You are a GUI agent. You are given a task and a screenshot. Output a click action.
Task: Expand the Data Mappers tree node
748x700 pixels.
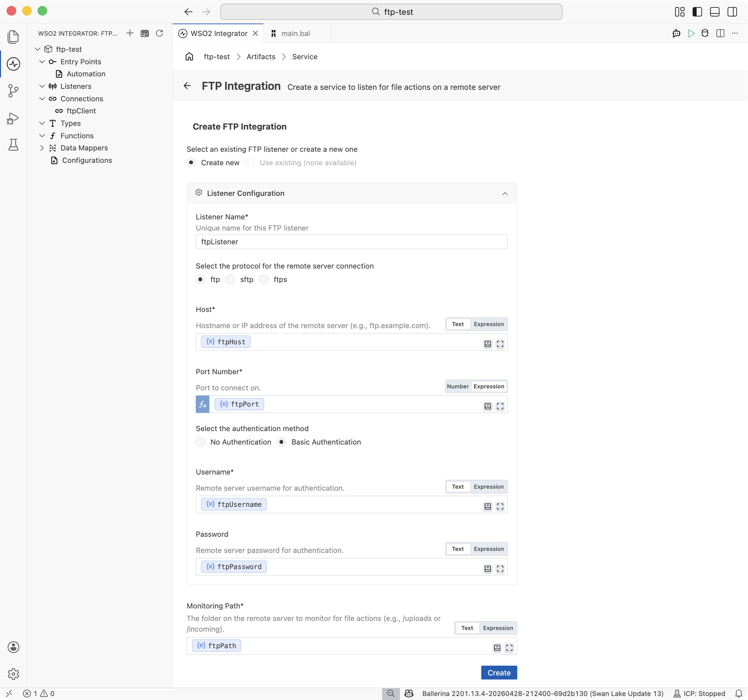pos(42,148)
